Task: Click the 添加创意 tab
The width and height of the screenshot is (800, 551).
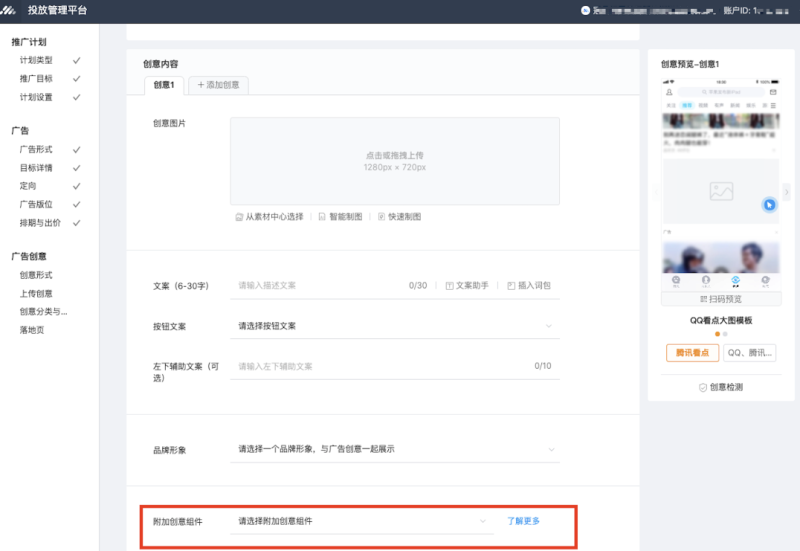Action: click(x=218, y=85)
